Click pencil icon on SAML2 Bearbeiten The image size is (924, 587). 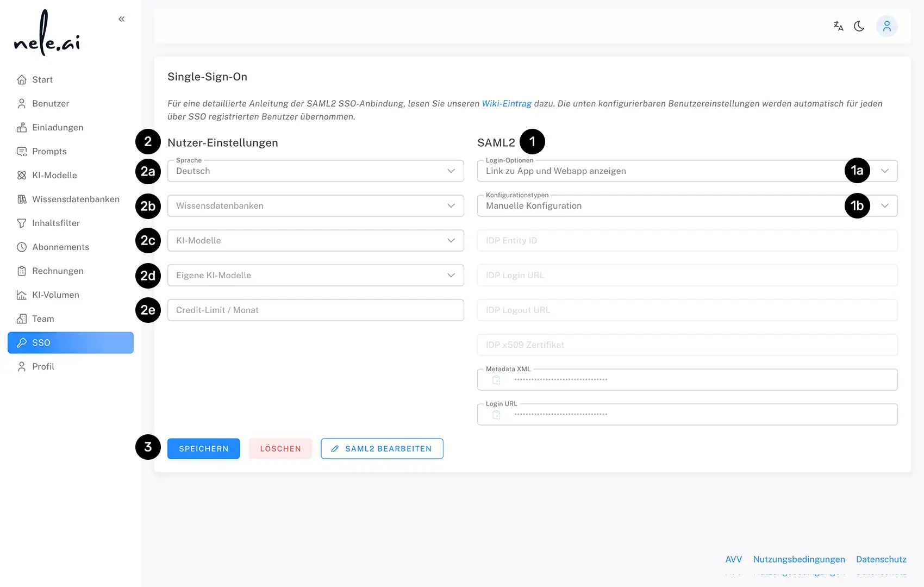(x=335, y=449)
